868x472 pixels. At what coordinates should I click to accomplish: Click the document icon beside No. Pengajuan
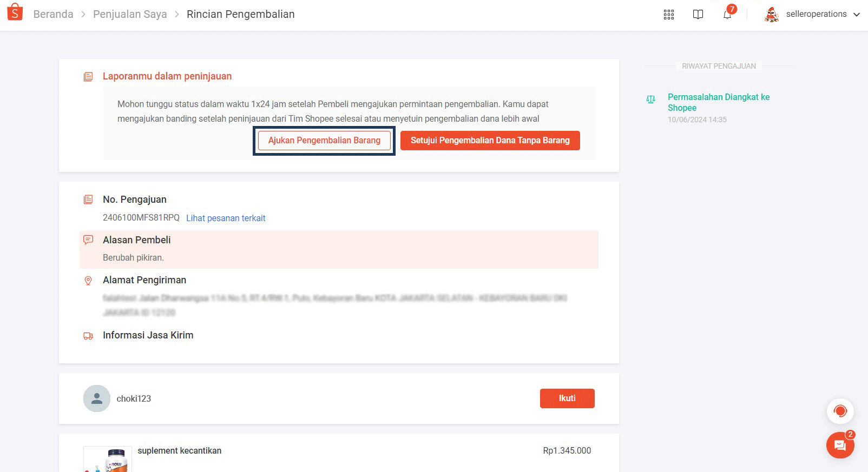[88, 200]
